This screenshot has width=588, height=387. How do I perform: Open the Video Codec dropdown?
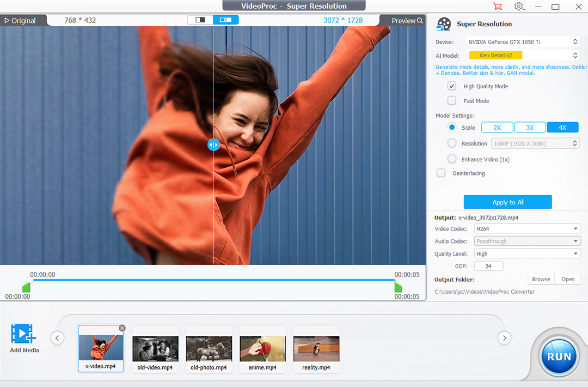pyautogui.click(x=527, y=229)
